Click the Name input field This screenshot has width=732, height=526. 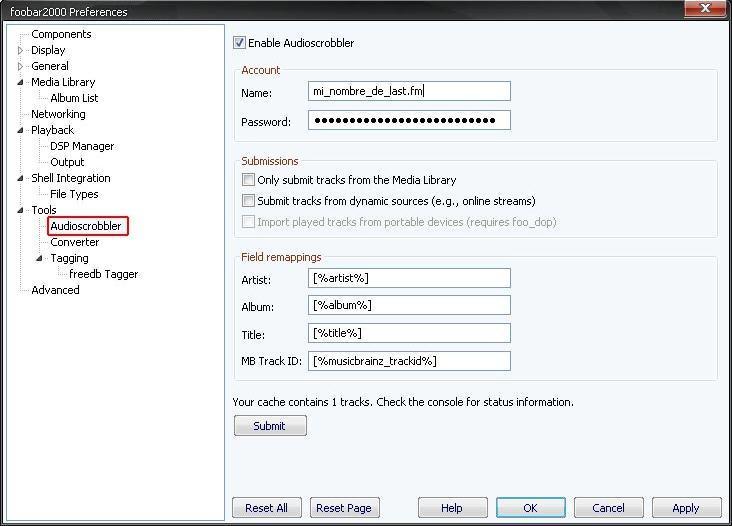[409, 92]
